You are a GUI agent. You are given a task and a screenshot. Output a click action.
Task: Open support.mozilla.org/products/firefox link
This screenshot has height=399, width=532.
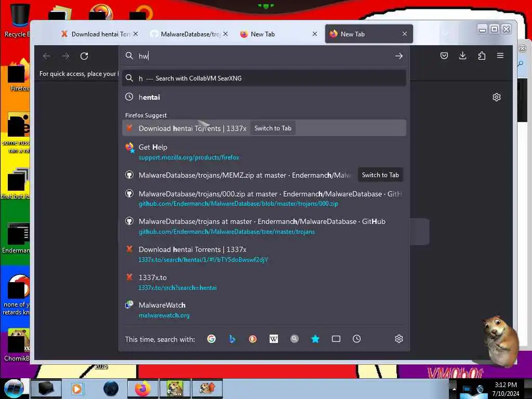[x=189, y=157]
